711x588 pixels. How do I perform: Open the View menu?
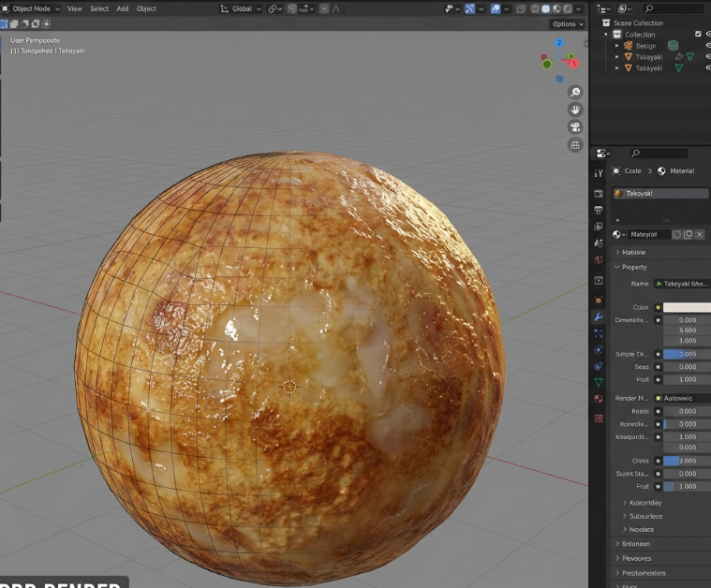pos(74,8)
